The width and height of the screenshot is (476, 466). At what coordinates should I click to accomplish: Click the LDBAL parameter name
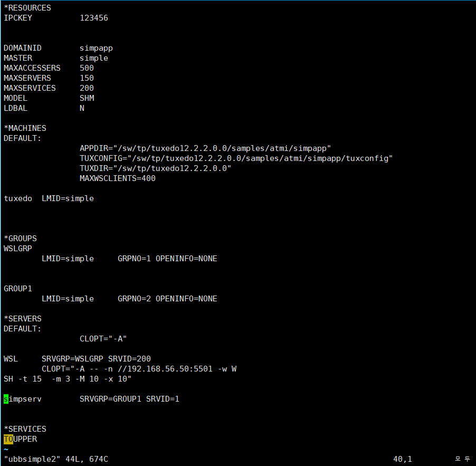point(15,108)
